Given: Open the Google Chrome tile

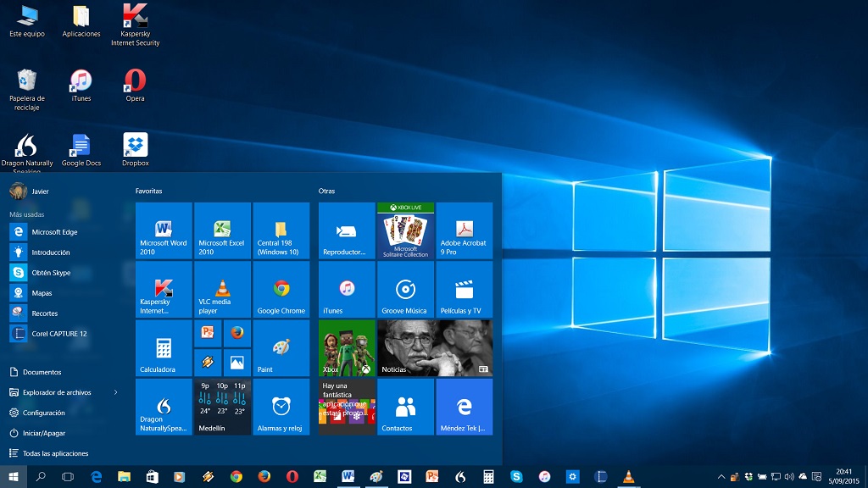Looking at the screenshot, I should pos(281,289).
